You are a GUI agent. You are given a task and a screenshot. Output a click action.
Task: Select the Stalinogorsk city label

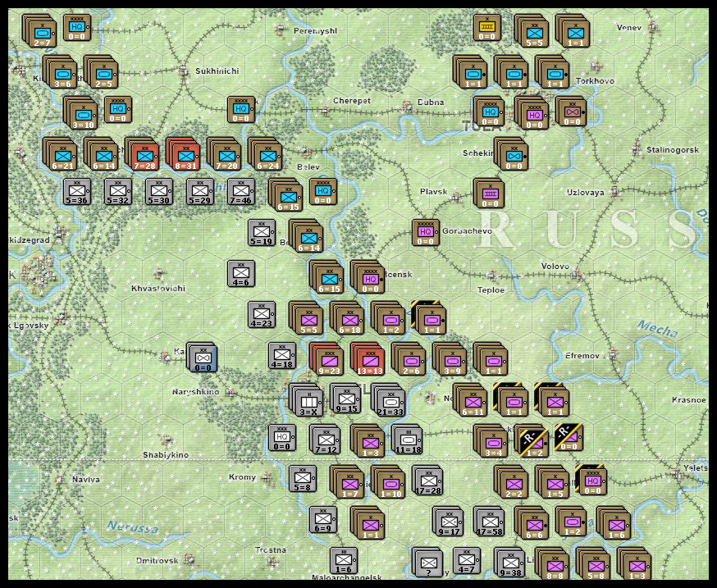[672, 149]
